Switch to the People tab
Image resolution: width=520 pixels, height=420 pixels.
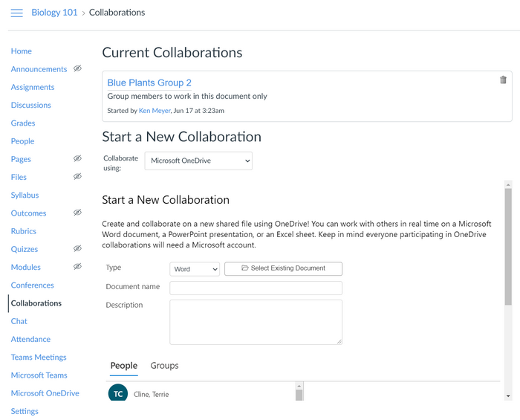124,366
